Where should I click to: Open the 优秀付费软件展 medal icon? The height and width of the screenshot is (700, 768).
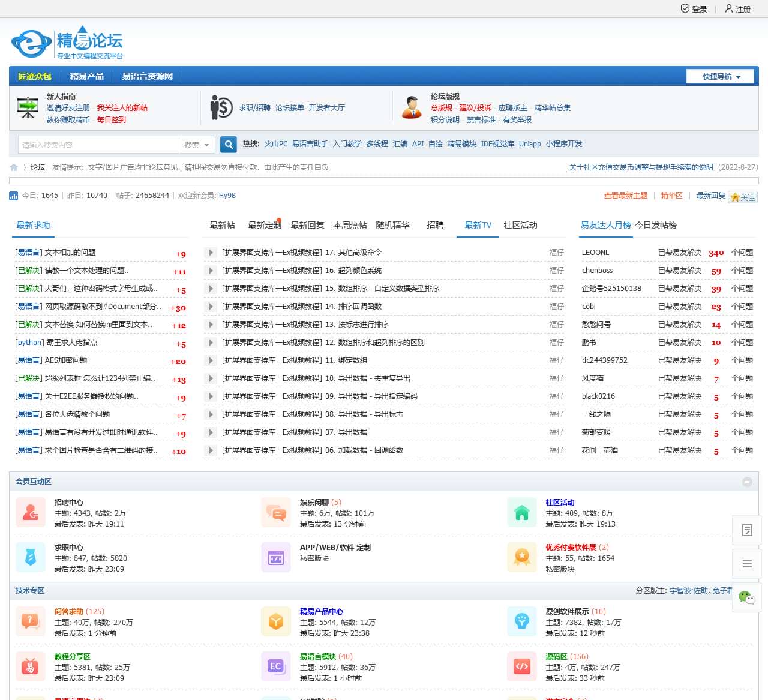[x=522, y=558]
